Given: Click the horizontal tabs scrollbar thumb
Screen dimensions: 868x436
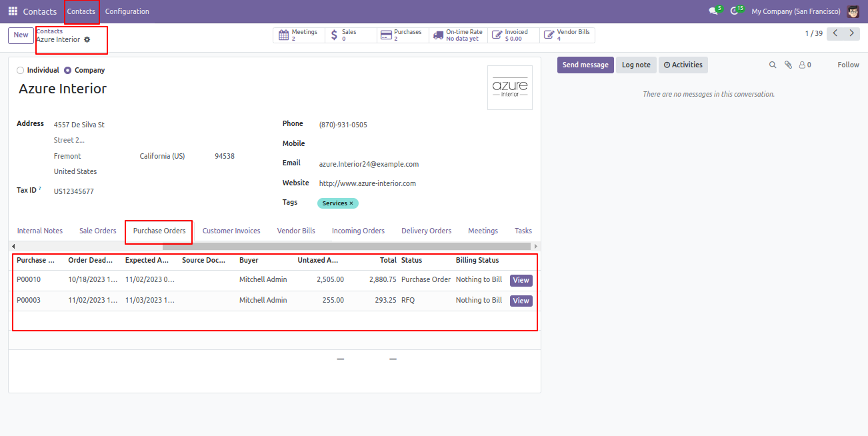Looking at the screenshot, I should (x=346, y=247).
